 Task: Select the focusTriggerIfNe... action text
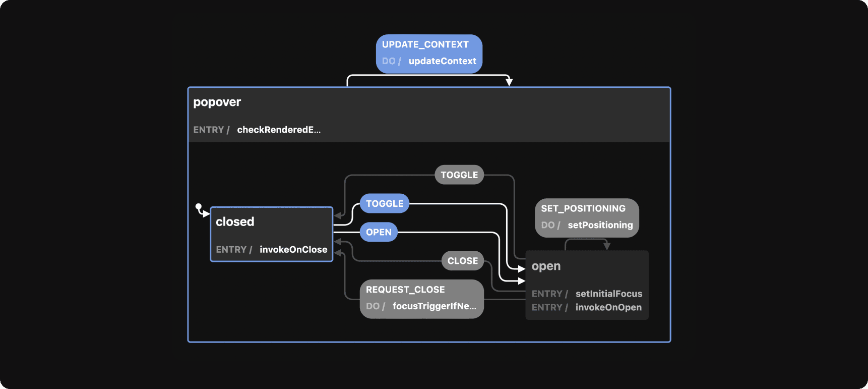[435, 306]
